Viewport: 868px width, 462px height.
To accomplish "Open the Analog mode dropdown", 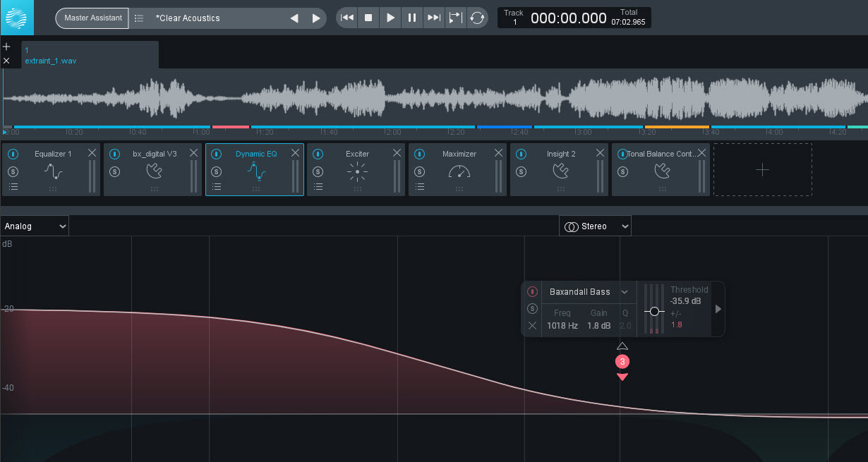I will 35,226.
